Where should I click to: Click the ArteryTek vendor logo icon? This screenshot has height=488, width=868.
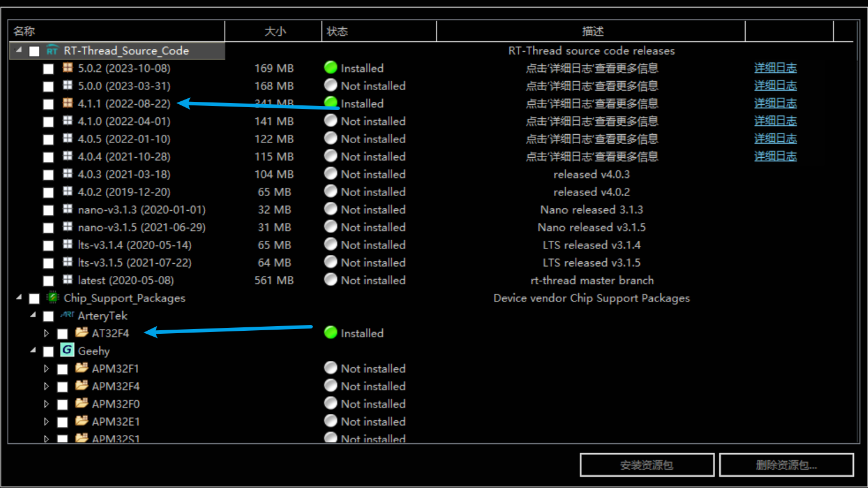coord(67,315)
